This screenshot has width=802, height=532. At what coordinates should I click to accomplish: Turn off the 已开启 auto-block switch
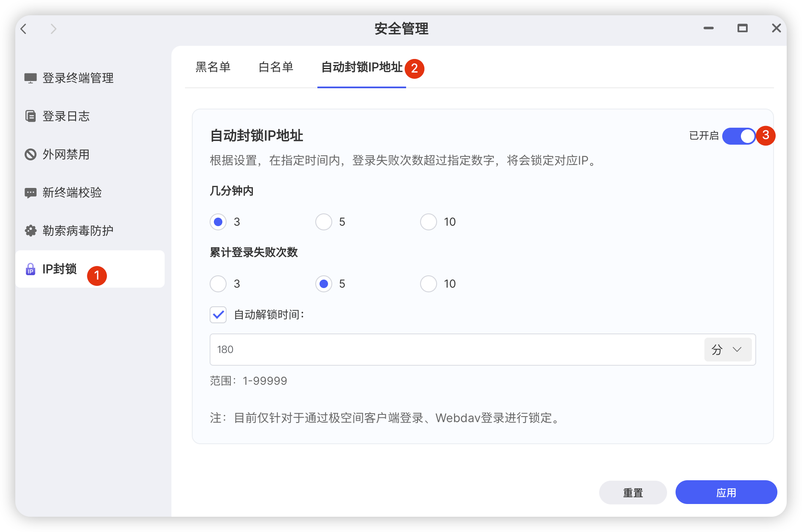(739, 136)
